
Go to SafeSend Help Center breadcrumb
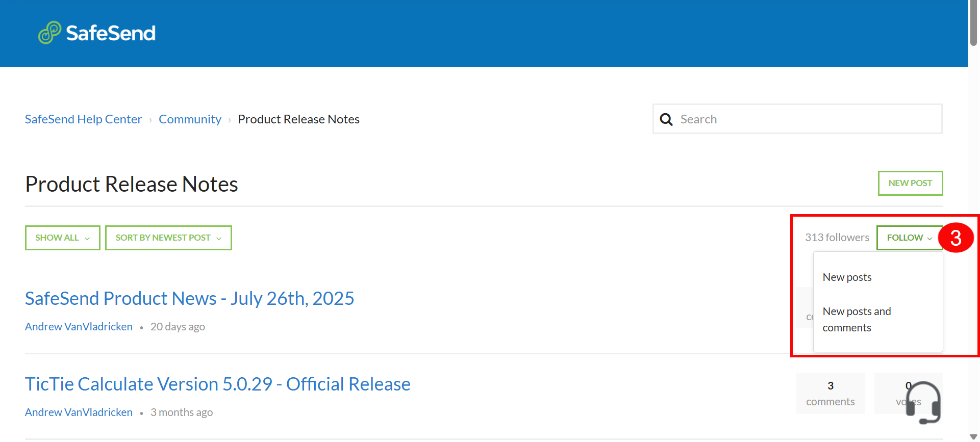point(83,119)
